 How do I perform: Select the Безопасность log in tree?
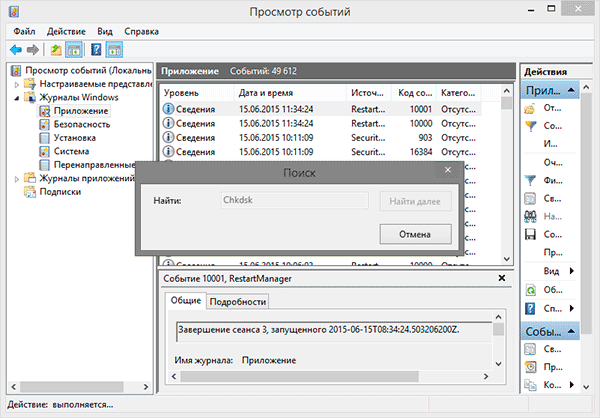tap(73, 124)
